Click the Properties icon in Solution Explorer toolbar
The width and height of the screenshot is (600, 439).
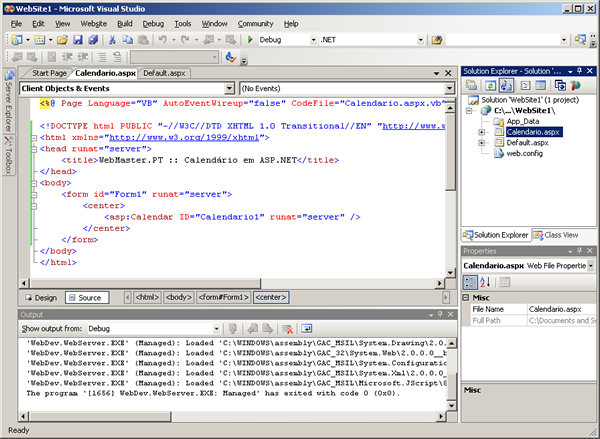click(471, 85)
